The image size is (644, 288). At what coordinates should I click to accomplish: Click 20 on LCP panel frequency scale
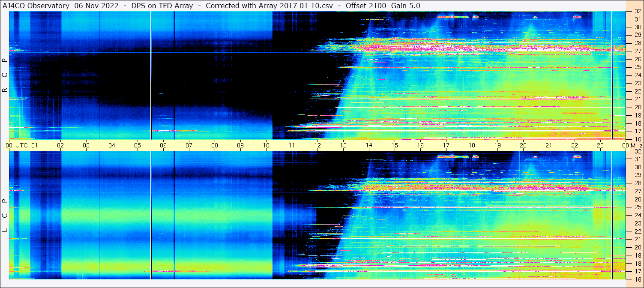coord(637,247)
